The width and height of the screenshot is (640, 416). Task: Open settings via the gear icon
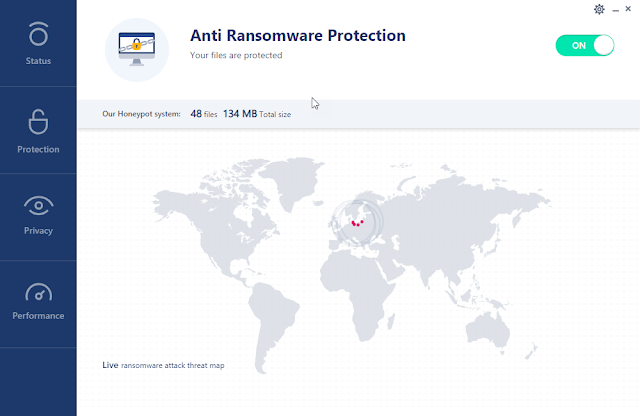(599, 9)
